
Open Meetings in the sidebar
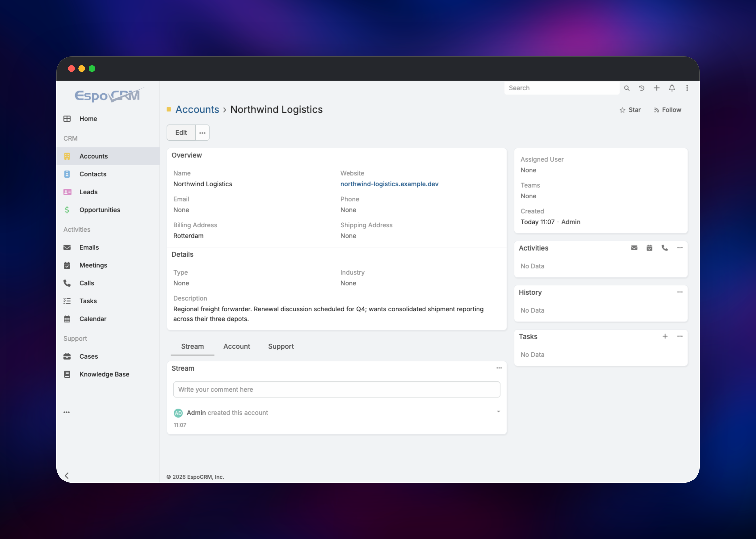tap(108, 266)
